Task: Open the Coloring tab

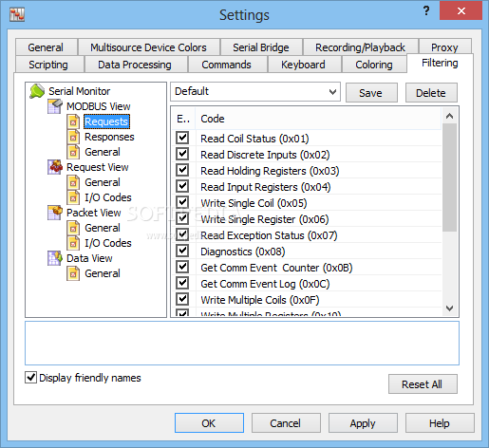Action: coord(374,65)
